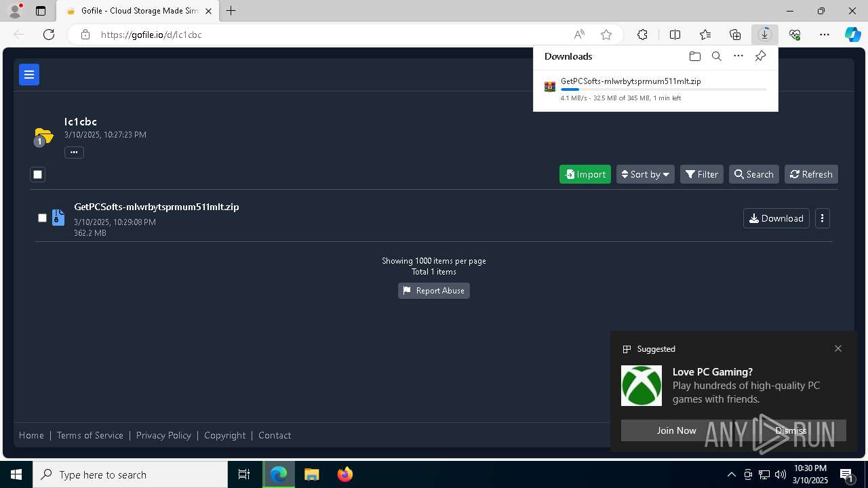Open the file's three-dot options menu

(823, 218)
